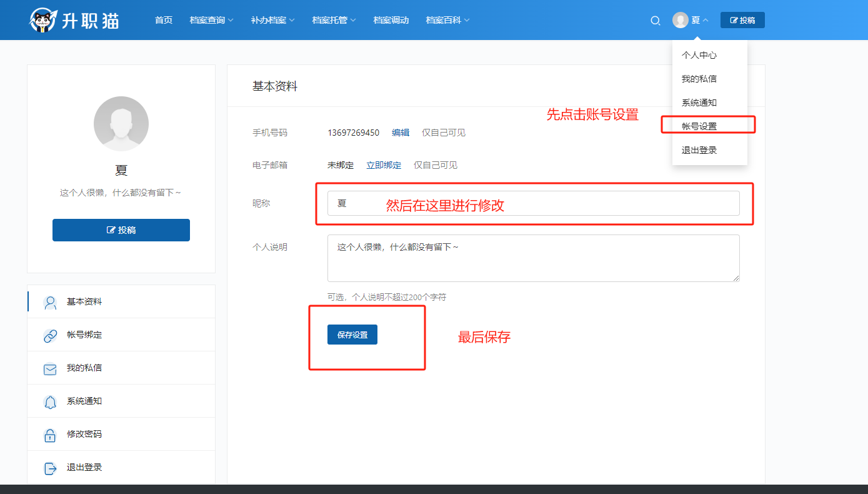Expand the 补办档案 dropdown menu
The width and height of the screenshot is (868, 494).
click(272, 20)
